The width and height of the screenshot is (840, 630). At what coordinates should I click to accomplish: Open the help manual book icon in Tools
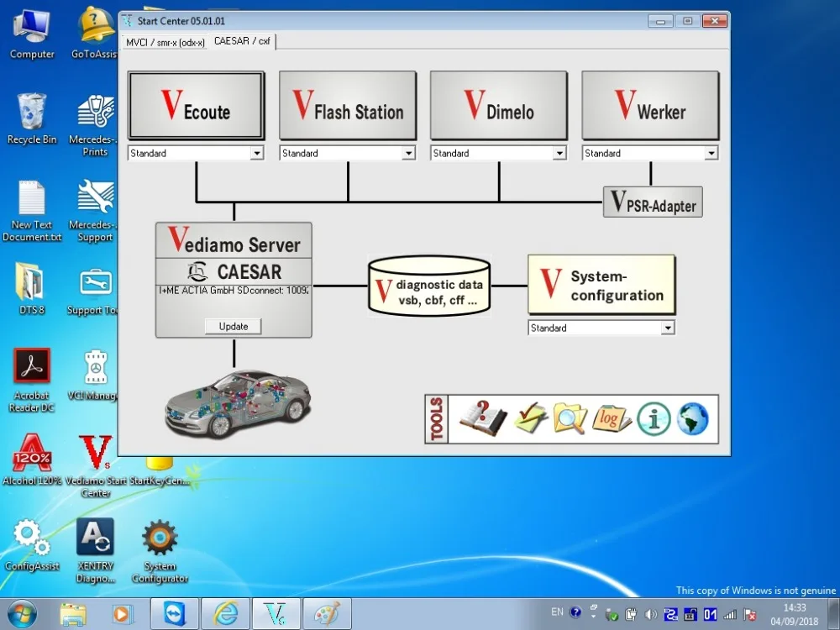tap(483, 418)
